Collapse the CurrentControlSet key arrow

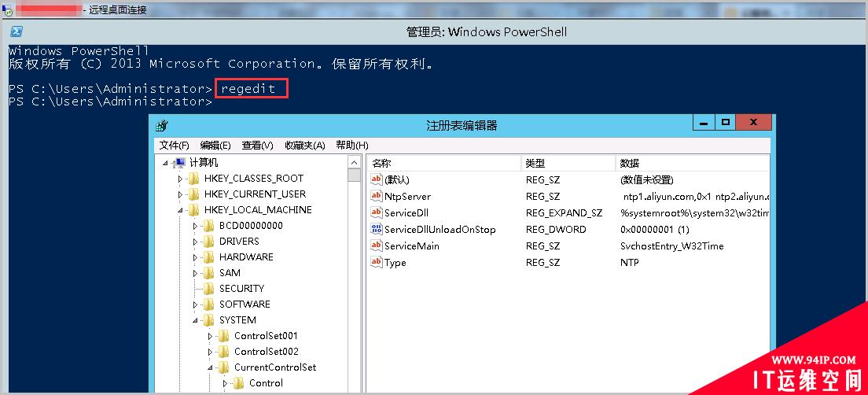click(210, 368)
